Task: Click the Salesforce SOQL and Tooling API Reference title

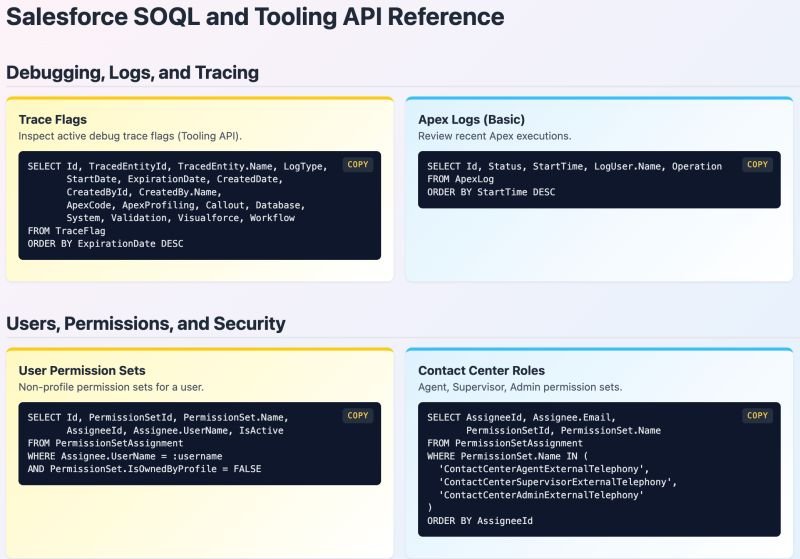Action: (x=255, y=17)
